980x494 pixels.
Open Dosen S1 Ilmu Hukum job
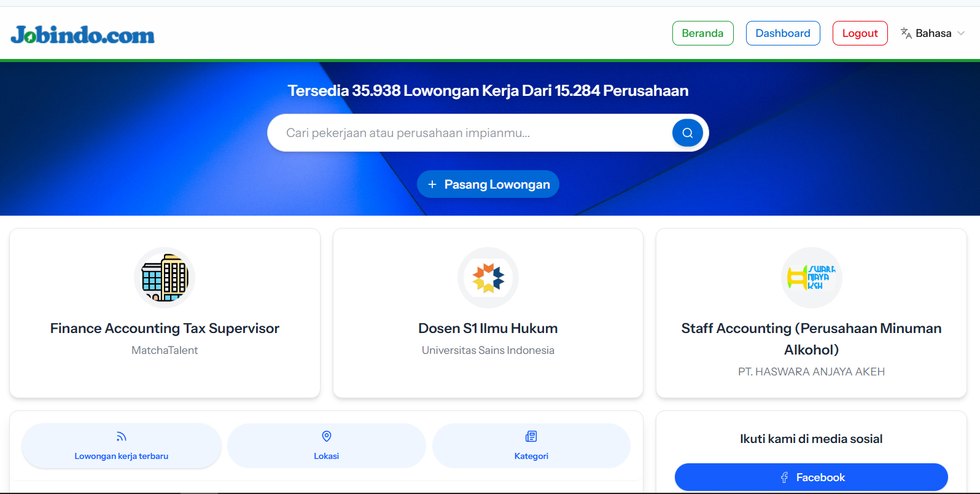(488, 329)
